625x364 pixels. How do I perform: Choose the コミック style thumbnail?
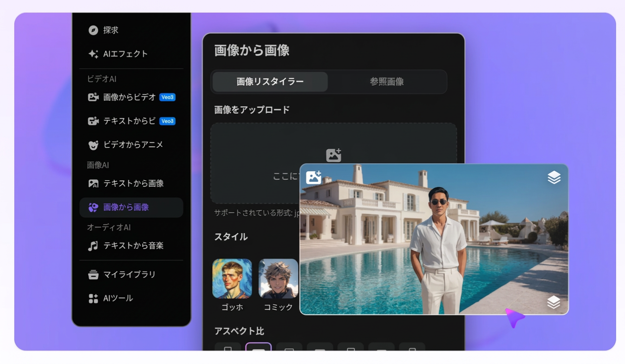point(278,279)
